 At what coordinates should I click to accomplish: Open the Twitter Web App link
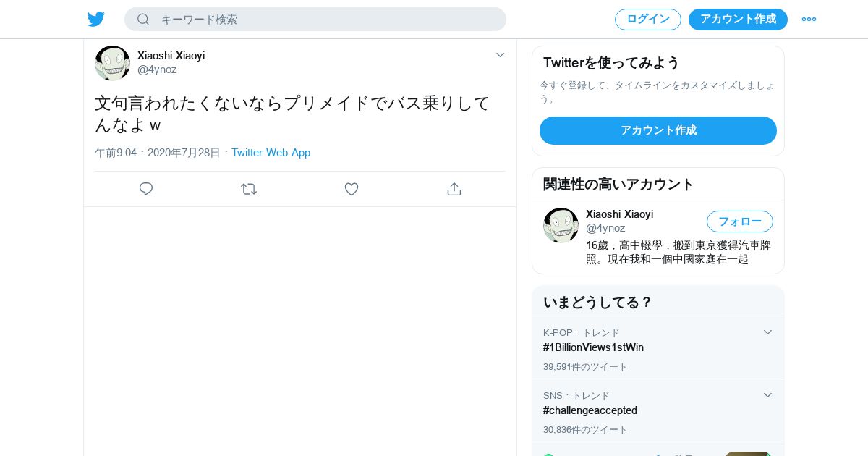coord(271,153)
